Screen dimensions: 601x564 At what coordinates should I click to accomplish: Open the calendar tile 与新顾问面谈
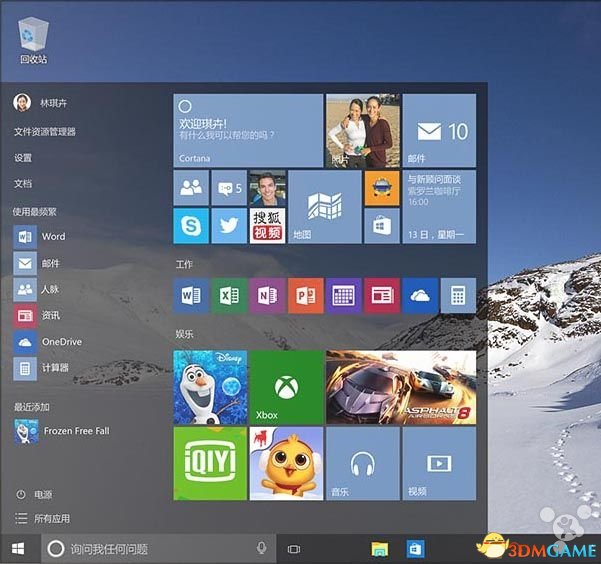(439, 207)
